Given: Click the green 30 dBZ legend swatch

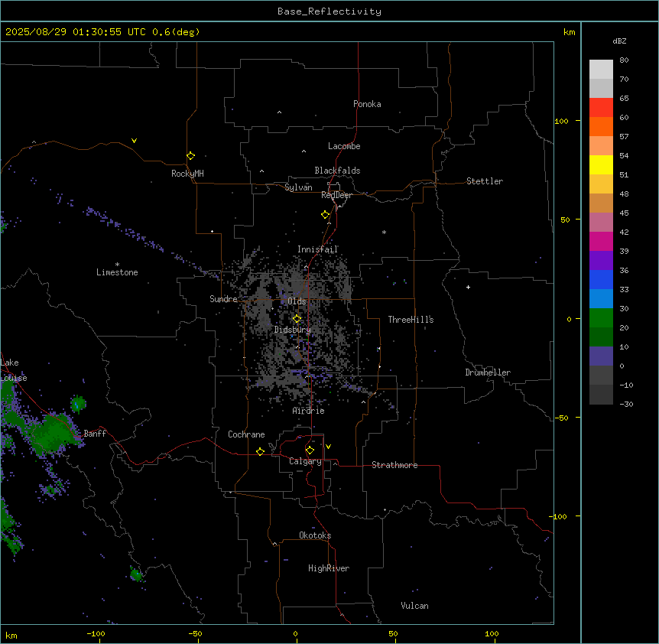Looking at the screenshot, I should pyautogui.click(x=601, y=318).
